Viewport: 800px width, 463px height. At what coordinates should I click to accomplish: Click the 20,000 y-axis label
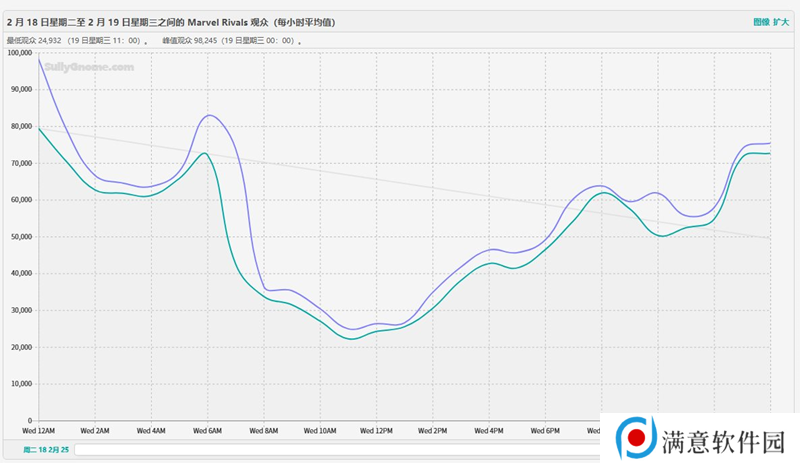click(x=21, y=347)
